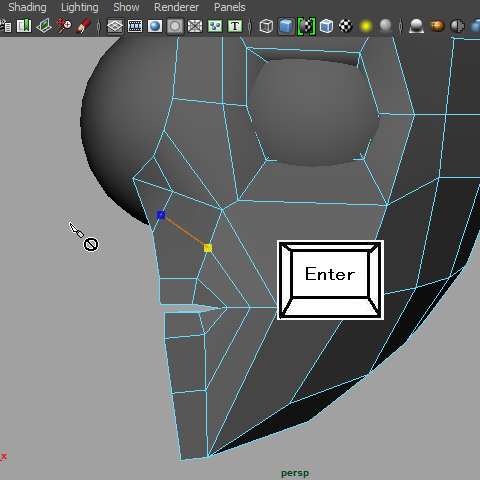Click the text 'T' overlay icon

(x=235, y=26)
